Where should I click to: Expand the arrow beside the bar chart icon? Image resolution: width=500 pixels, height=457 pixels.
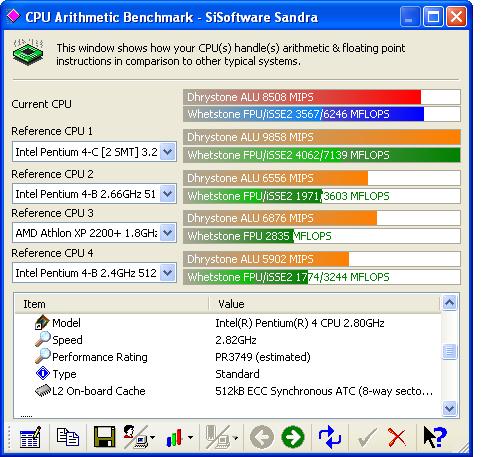pyautogui.click(x=190, y=437)
